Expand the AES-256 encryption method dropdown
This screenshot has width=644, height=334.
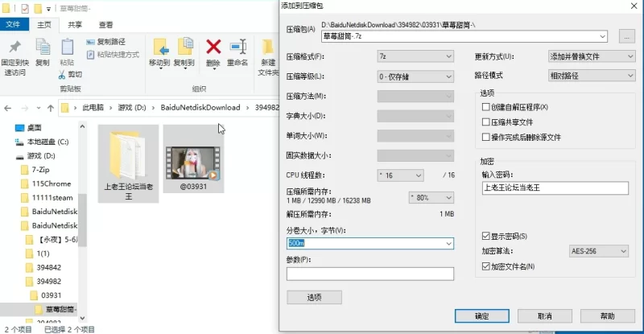pyautogui.click(x=597, y=251)
